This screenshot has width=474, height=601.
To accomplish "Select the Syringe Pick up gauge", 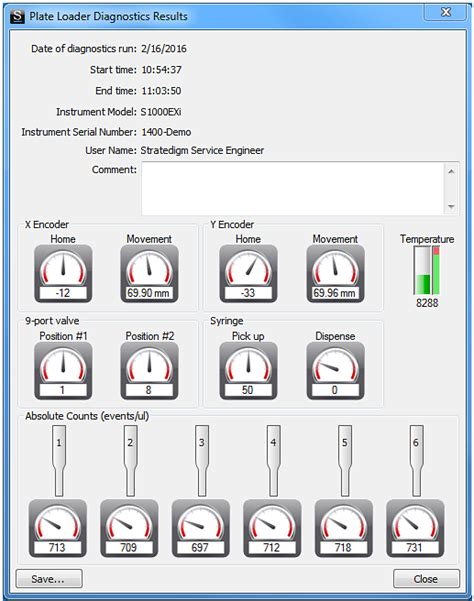I will [248, 371].
